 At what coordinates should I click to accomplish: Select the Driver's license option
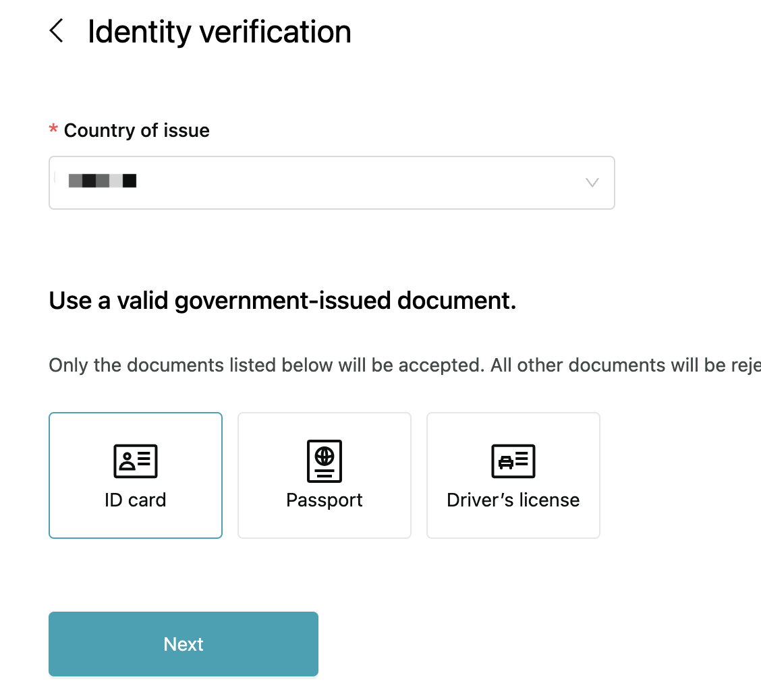coord(513,475)
